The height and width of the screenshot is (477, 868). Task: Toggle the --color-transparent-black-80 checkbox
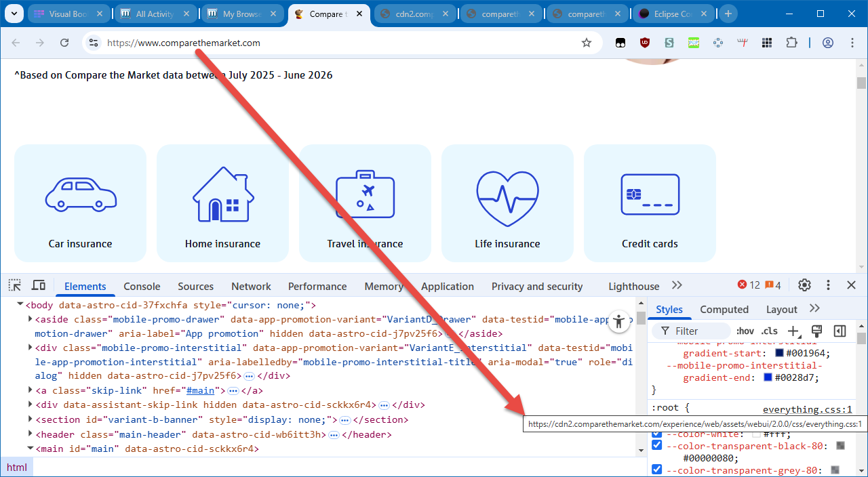point(656,445)
